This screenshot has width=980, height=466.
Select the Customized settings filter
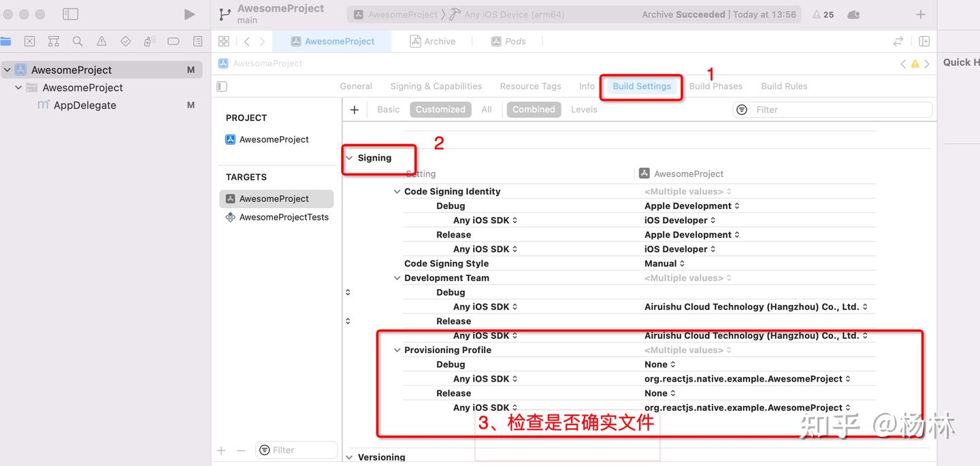(440, 110)
